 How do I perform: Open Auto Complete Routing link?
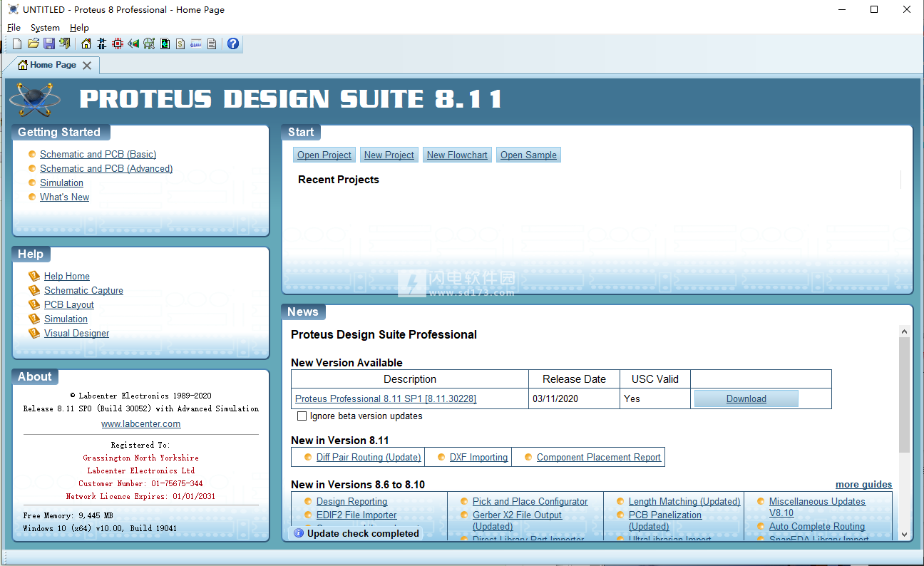(817, 526)
